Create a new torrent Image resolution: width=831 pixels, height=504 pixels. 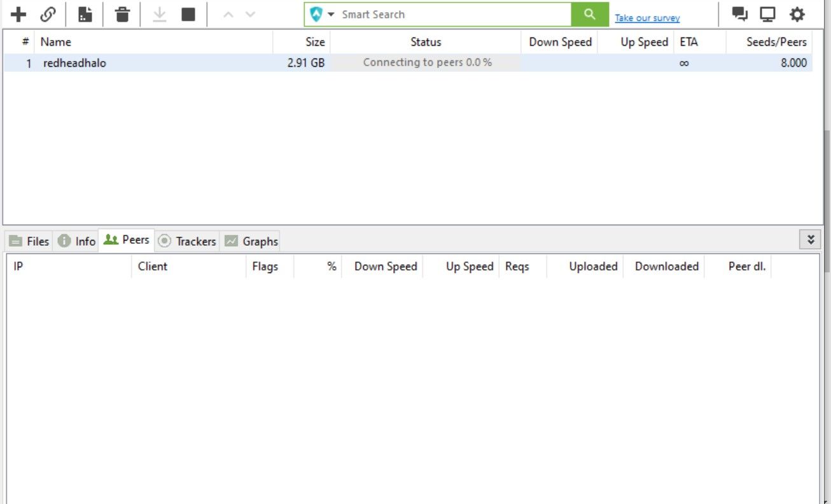(86, 13)
